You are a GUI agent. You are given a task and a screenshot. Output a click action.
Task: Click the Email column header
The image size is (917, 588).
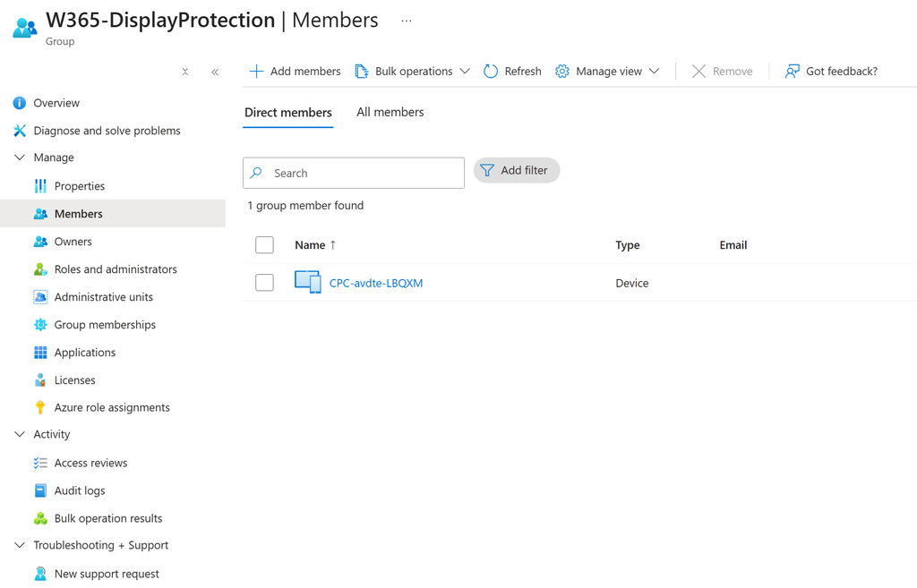pos(733,245)
